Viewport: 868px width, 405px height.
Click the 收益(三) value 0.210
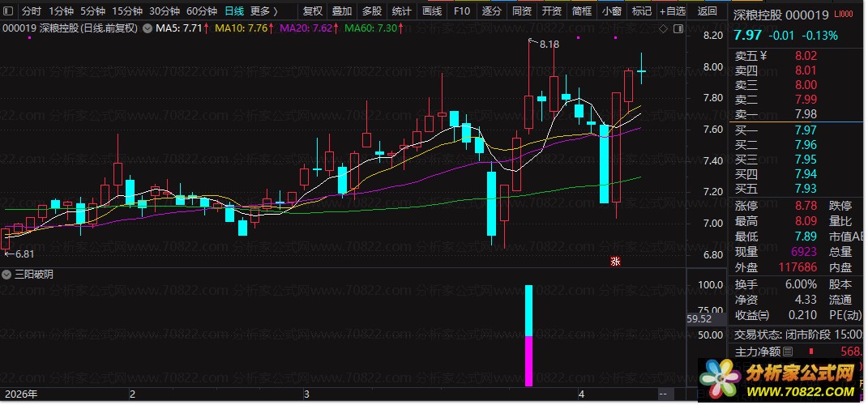(x=802, y=315)
